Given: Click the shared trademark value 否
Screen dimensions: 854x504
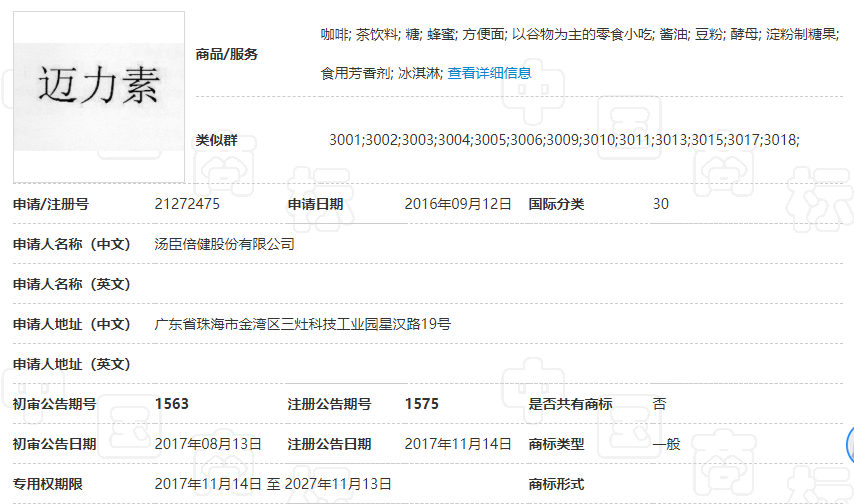Looking at the screenshot, I should 660,404.
